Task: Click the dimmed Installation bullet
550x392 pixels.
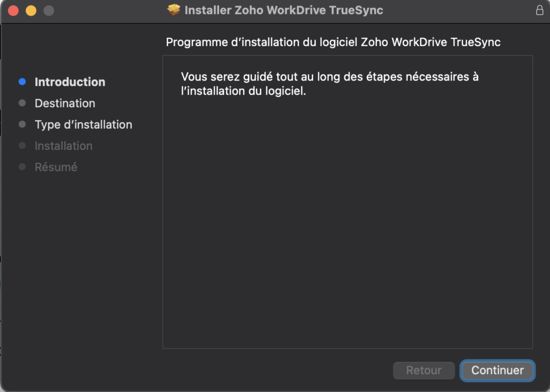Action: pyautogui.click(x=22, y=146)
